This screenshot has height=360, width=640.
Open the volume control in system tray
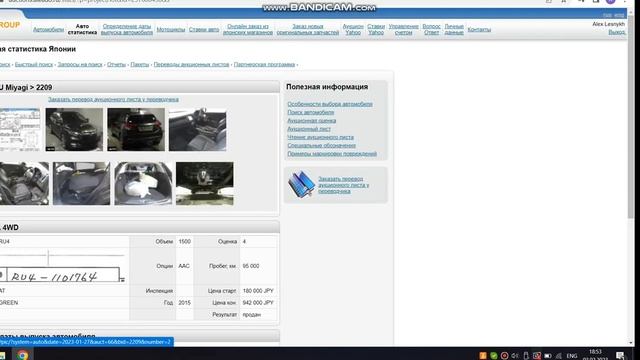515,356
